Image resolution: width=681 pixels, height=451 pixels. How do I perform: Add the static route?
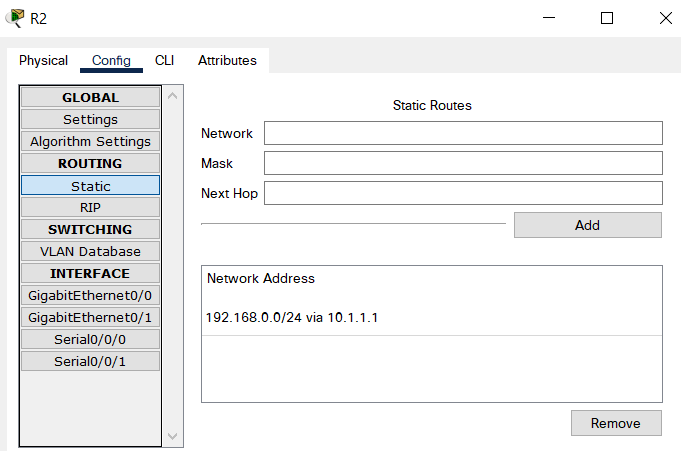(588, 225)
